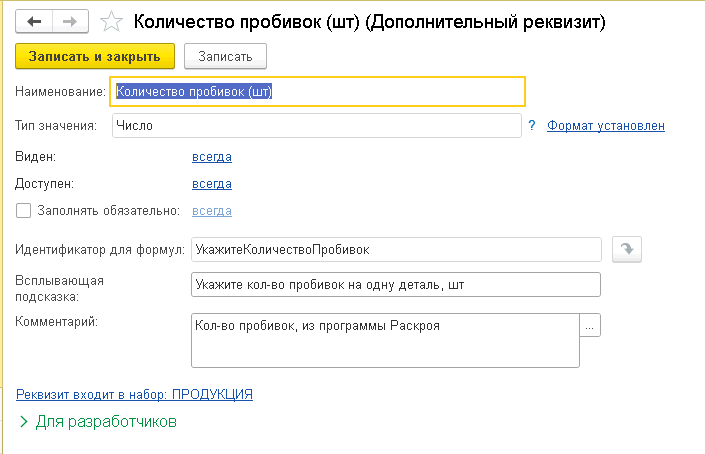Click the question mark help icon
Screen dimensions: 705x454
pyautogui.click(x=533, y=125)
